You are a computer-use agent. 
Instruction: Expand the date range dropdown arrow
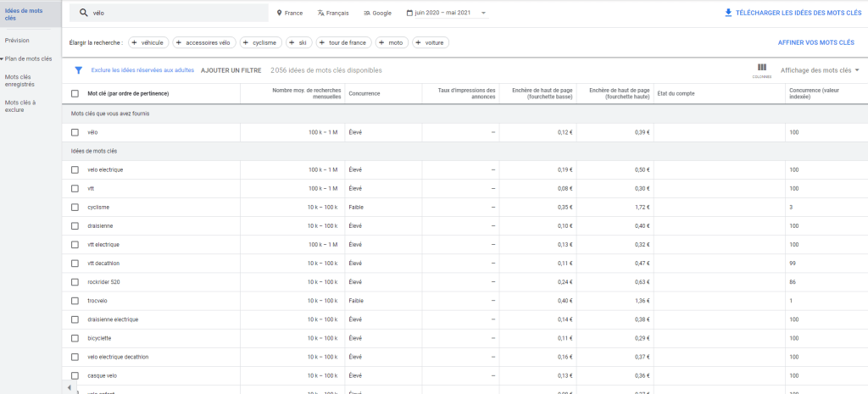483,13
